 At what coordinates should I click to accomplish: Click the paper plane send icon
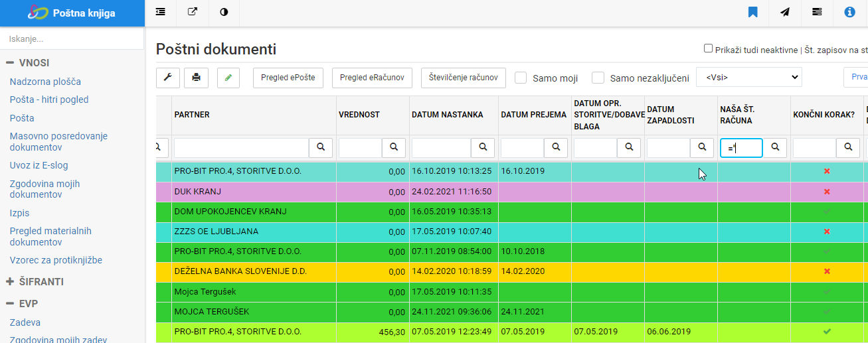(x=785, y=12)
